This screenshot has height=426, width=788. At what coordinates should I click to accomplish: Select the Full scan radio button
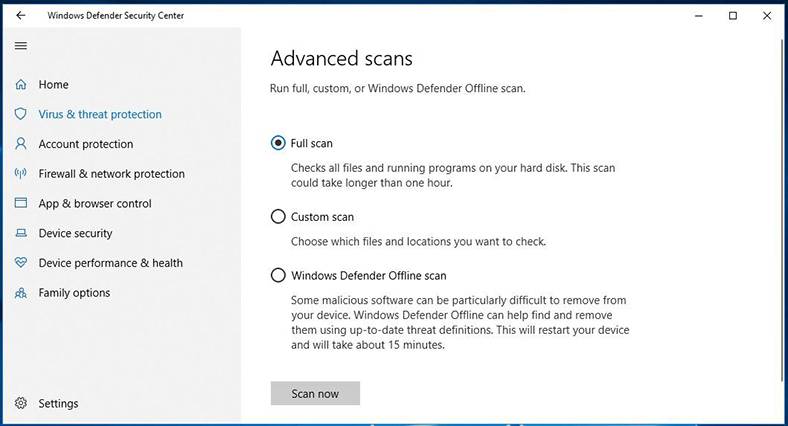tap(278, 143)
